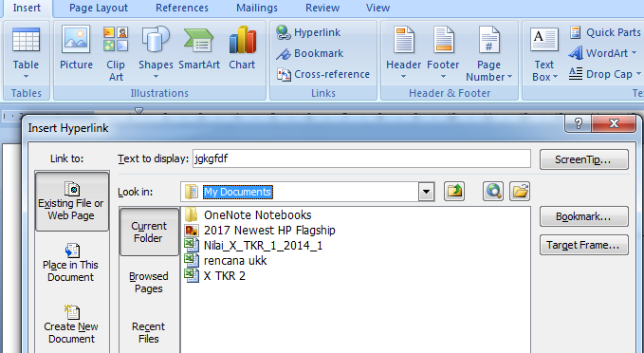Click the Browse the Web icon
Viewport: 644px width, 353px height.
pyautogui.click(x=493, y=191)
